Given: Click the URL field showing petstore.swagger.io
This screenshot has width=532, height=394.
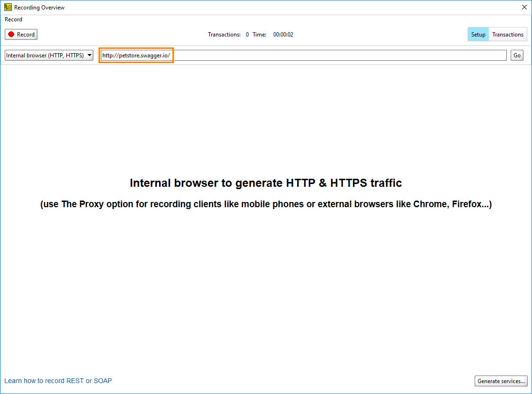Looking at the screenshot, I should tap(304, 55).
